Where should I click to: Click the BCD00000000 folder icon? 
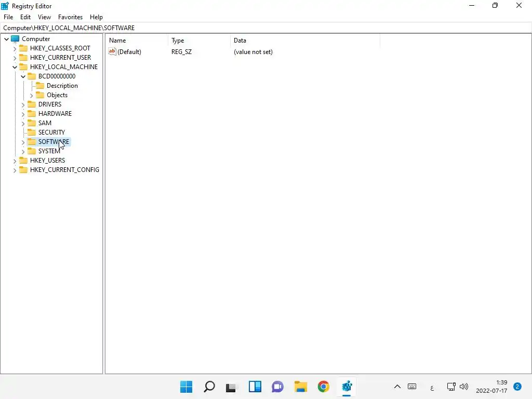(x=32, y=76)
